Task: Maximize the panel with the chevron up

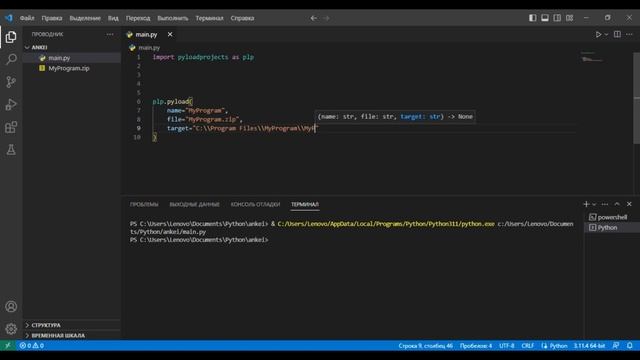Action: 617,204
